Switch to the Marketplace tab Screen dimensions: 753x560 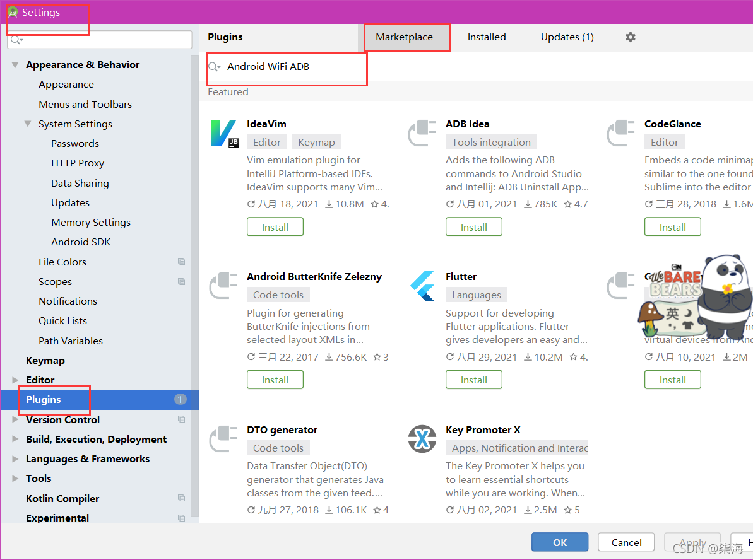click(405, 37)
